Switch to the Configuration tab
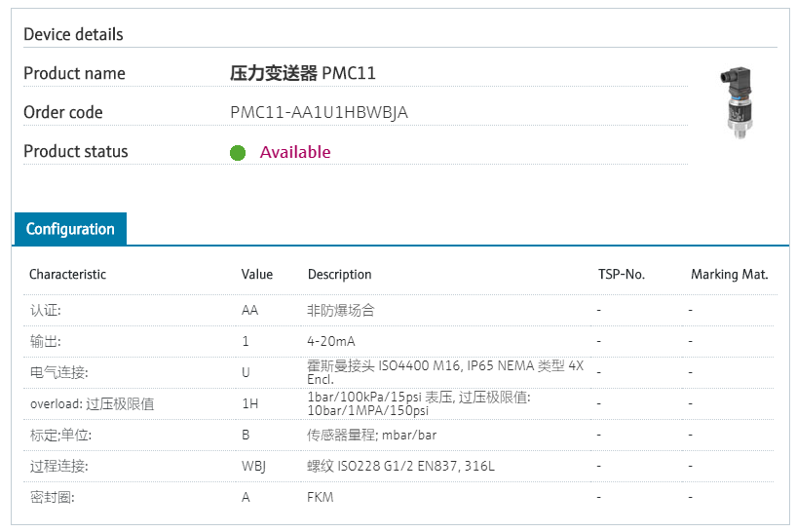 [x=70, y=229]
